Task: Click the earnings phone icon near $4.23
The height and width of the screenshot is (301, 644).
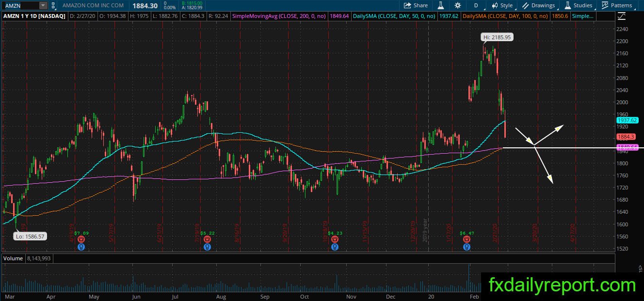Action: coord(335,239)
